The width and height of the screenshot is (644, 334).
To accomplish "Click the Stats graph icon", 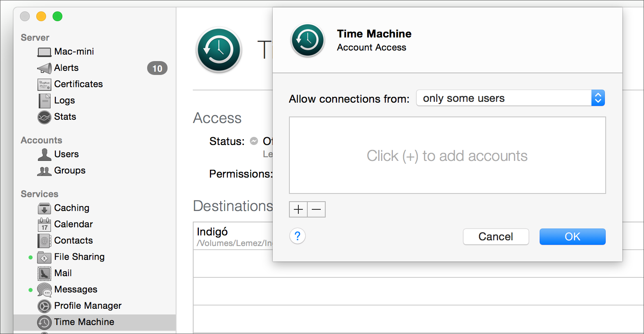I will 44,117.
